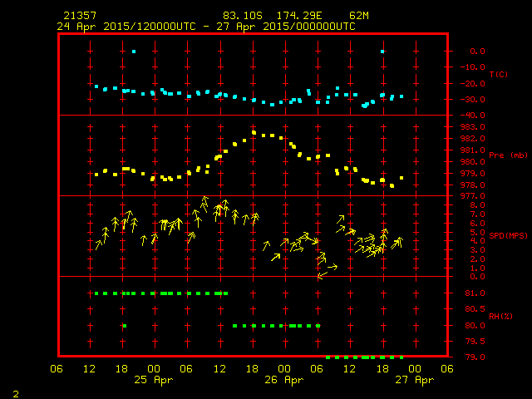Click the 977.0 pressure tick value

tap(473, 196)
